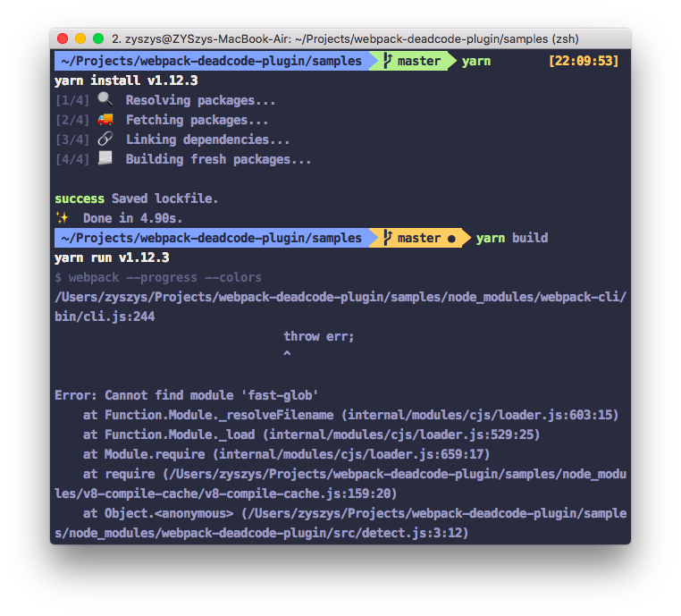
Task: Click the terminal window title text
Action: click(x=345, y=39)
